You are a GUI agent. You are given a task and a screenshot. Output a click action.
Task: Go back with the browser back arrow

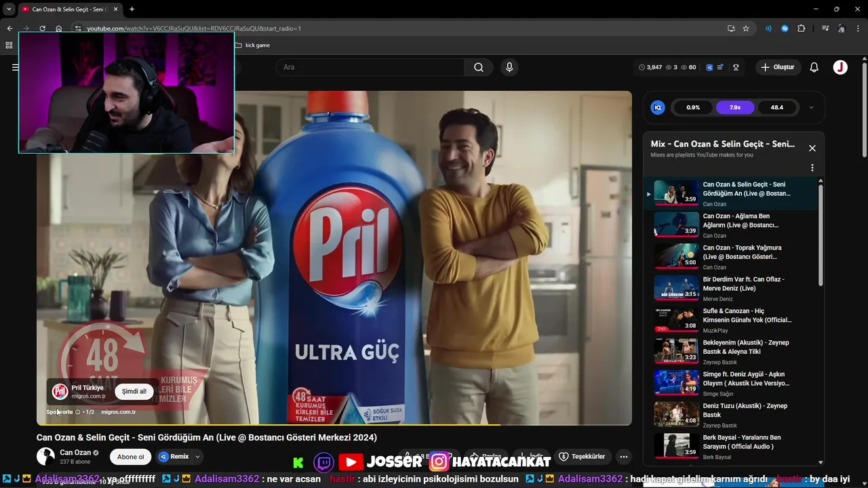click(9, 28)
